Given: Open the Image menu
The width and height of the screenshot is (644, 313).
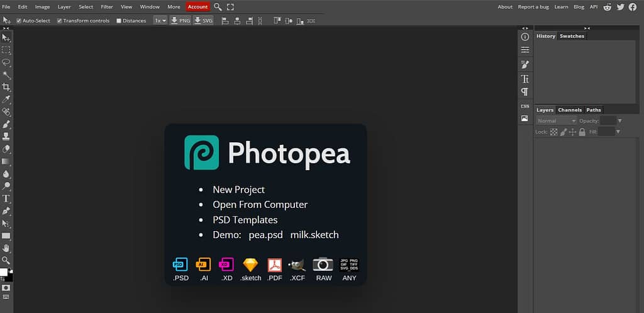Looking at the screenshot, I should point(42,6).
